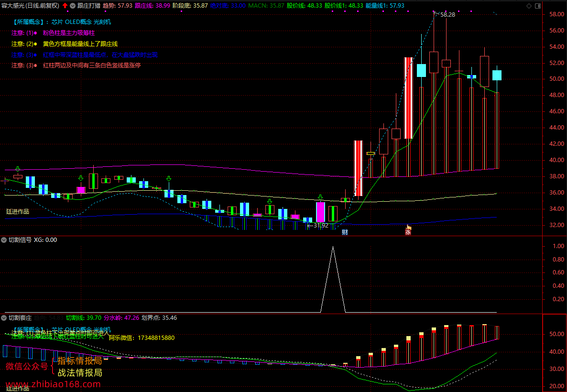Image resolution: width=567 pixels, height=392 pixels.
Task: Select the 跟庄打猎 indicator name
Action: click(x=89, y=6)
